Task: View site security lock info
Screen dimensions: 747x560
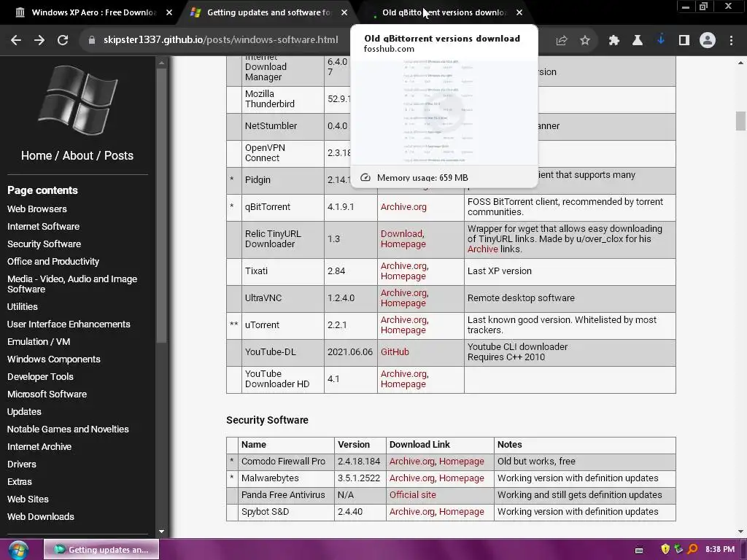Action: [x=92, y=40]
